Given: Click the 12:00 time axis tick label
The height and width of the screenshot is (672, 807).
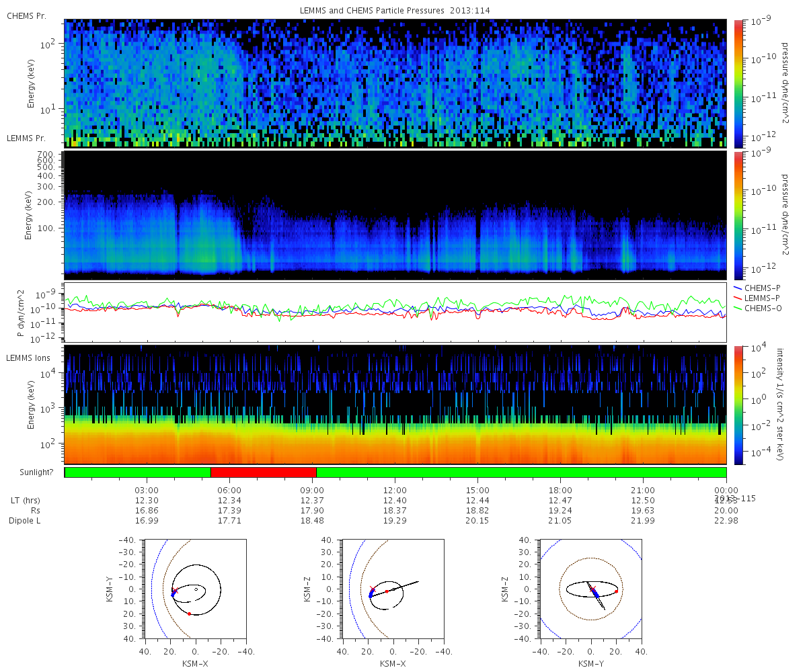Looking at the screenshot, I should click(395, 491).
